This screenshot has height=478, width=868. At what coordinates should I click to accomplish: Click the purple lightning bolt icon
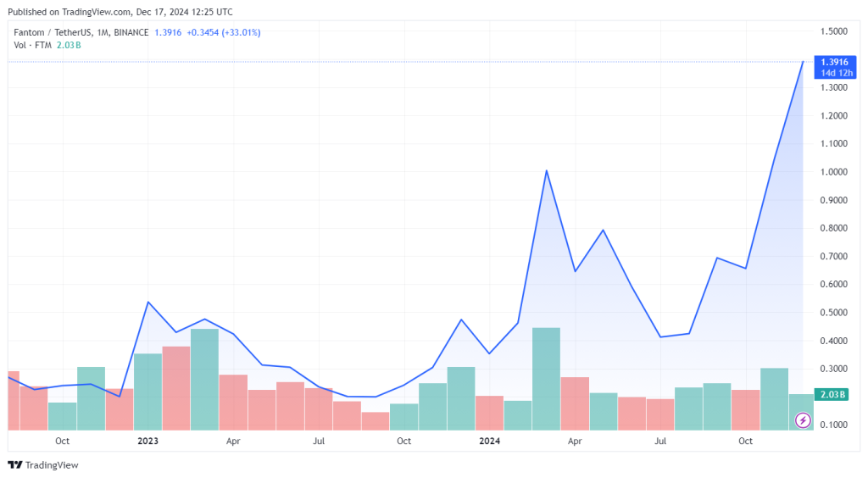[x=803, y=420]
